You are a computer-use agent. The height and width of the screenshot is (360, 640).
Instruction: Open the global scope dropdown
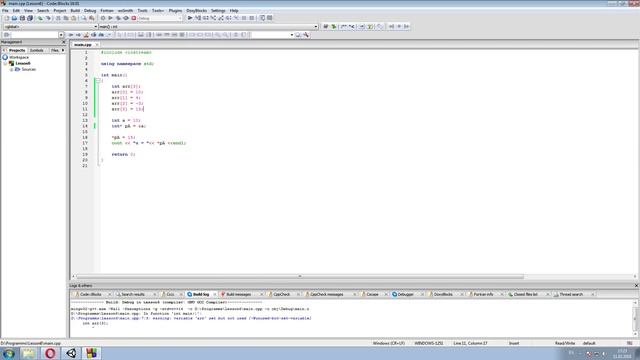[96, 27]
